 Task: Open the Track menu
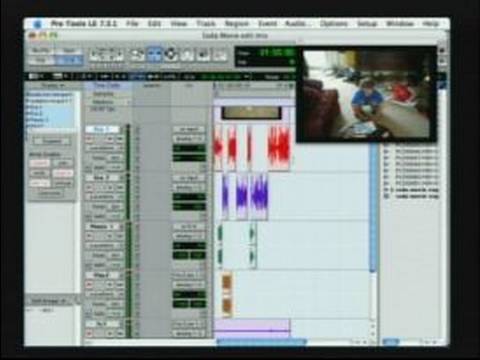tap(206, 24)
